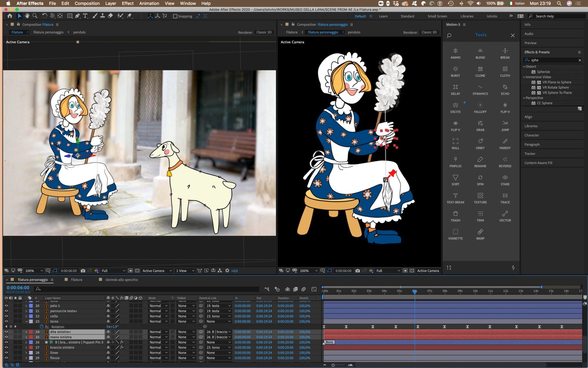Hide the dita sinistra+ layer
Image resolution: width=588 pixels, height=368 pixels.
click(6, 332)
